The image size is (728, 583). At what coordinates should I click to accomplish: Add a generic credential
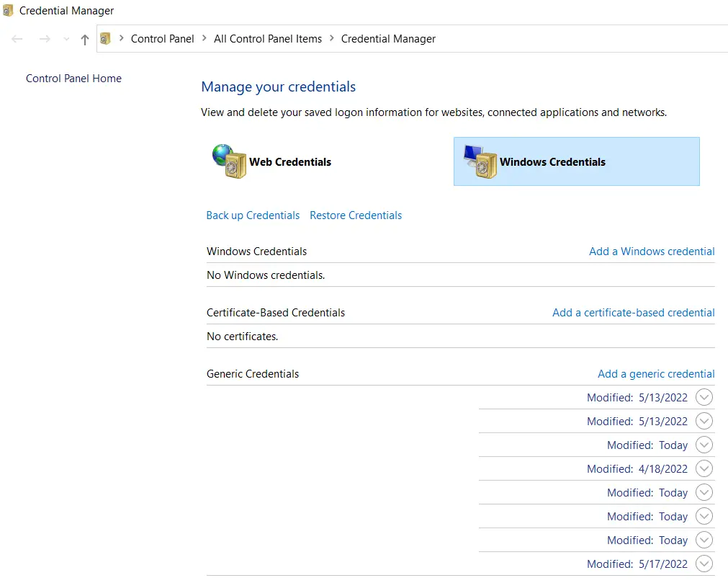(x=656, y=374)
